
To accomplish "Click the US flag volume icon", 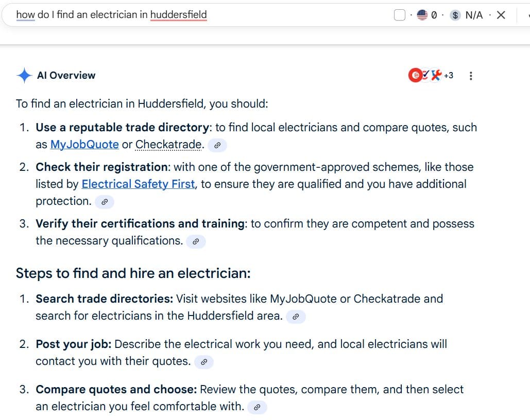I will point(422,15).
